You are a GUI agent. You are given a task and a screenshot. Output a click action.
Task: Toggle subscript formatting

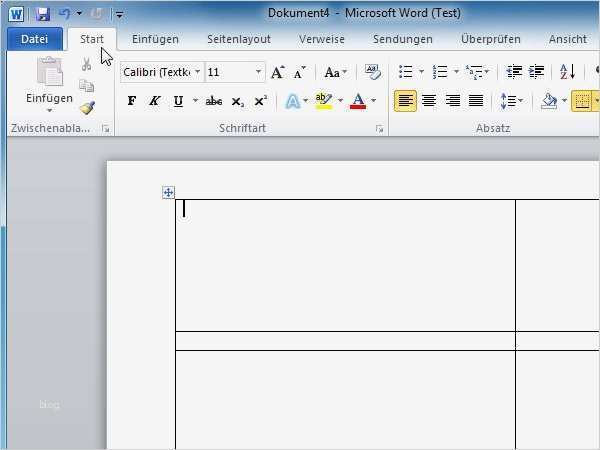pyautogui.click(x=237, y=102)
